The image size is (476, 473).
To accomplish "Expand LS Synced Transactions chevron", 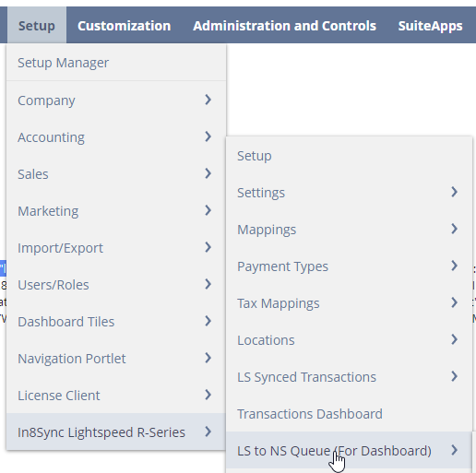I will [454, 376].
